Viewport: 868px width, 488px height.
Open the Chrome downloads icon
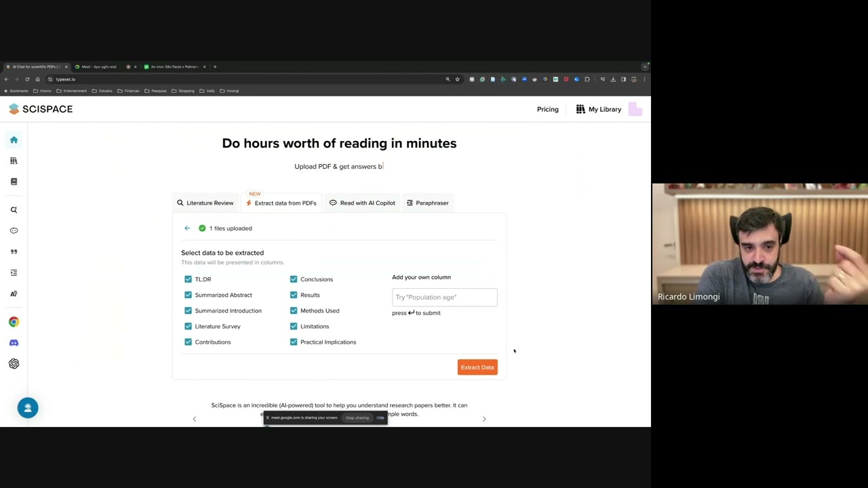pyautogui.click(x=613, y=79)
